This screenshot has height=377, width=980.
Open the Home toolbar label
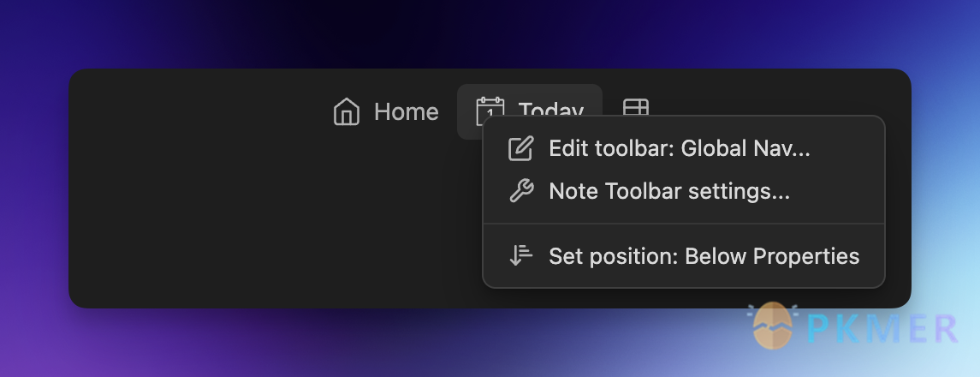406,112
